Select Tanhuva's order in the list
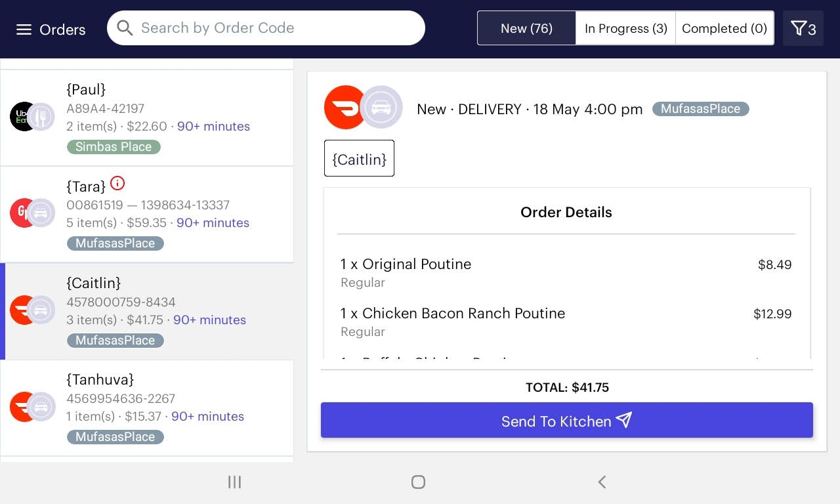 pos(147,408)
